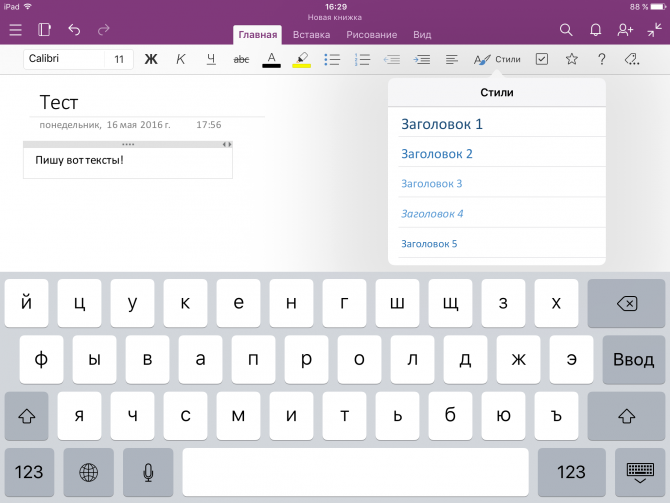Share notebook with add-person icon
Screen dimensions: 670x503
625,30
